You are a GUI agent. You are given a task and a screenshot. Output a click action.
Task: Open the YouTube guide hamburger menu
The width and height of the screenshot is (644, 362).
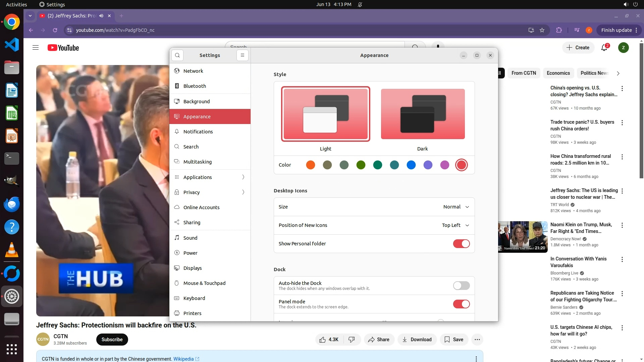coord(36,48)
